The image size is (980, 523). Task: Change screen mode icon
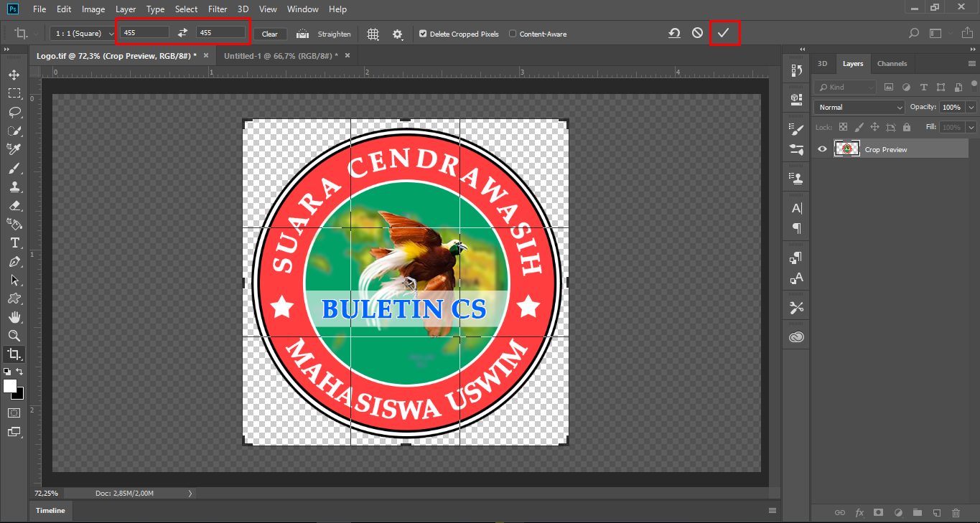pos(14,432)
